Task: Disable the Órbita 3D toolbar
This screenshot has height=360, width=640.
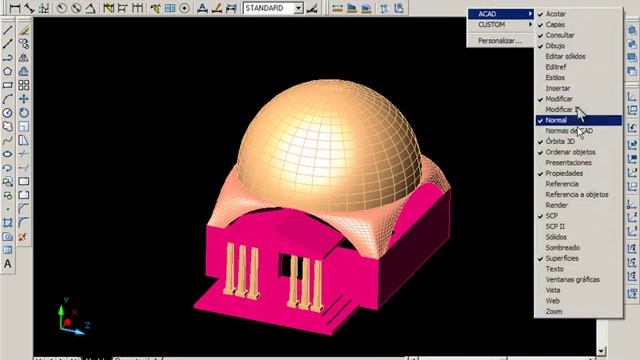Action: 578,141
